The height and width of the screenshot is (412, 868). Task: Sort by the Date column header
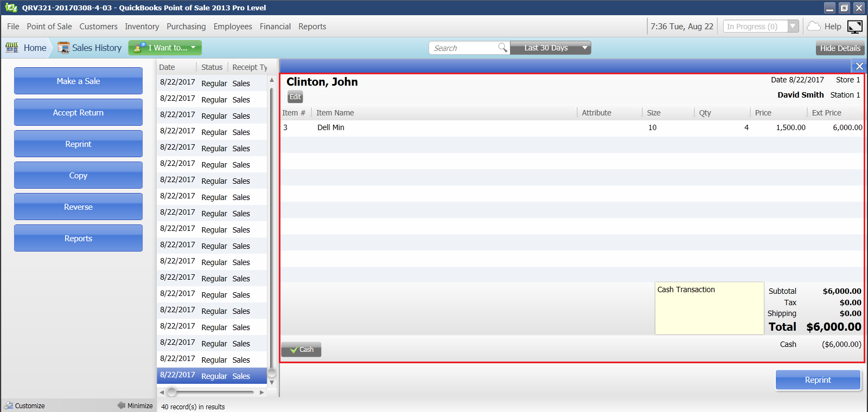[176, 67]
